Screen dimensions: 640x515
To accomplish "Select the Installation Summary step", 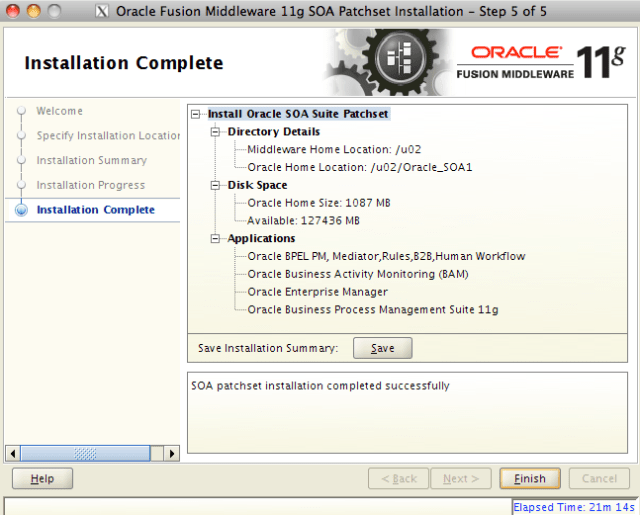I will [91, 160].
